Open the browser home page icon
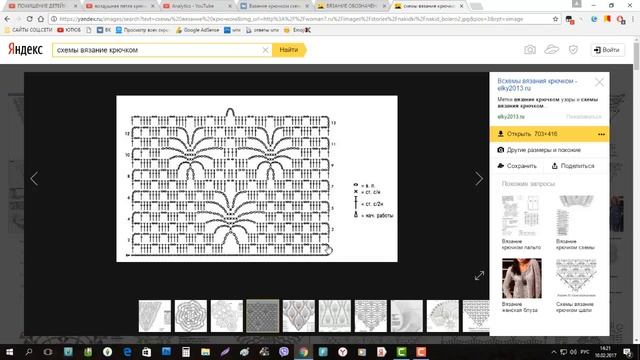This screenshot has height=360, width=640. click(41, 19)
